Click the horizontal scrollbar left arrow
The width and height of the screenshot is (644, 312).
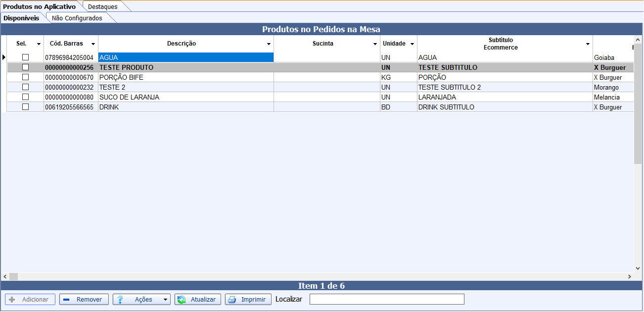tap(5, 276)
